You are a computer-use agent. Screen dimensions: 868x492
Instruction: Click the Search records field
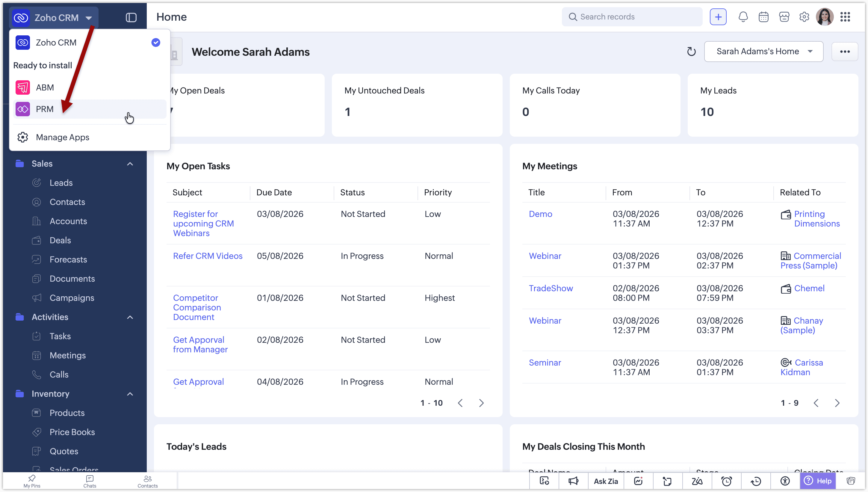click(x=632, y=17)
